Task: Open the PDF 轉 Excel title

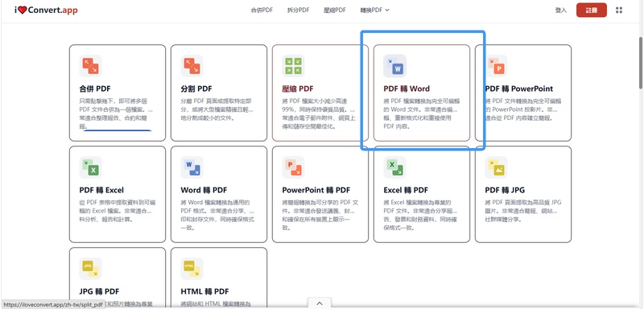Action: (x=101, y=190)
